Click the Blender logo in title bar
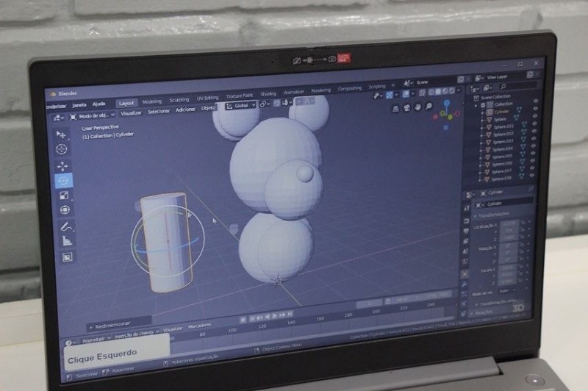Image resolution: width=588 pixels, height=391 pixels. [53, 94]
